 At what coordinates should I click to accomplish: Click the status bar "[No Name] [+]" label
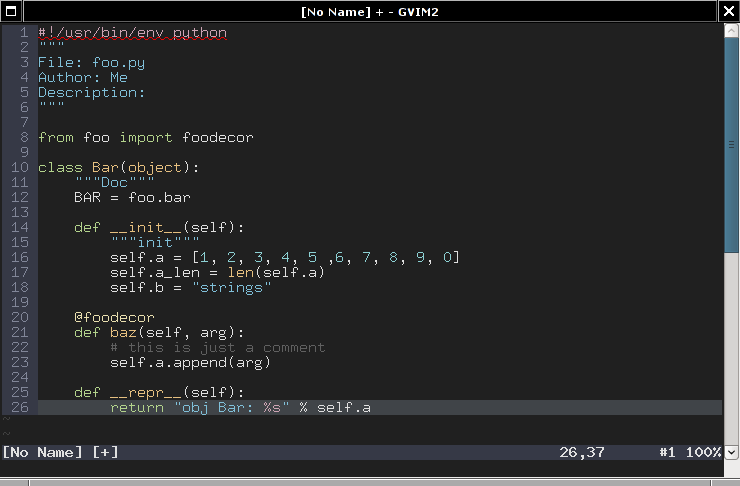pyautogui.click(x=60, y=452)
